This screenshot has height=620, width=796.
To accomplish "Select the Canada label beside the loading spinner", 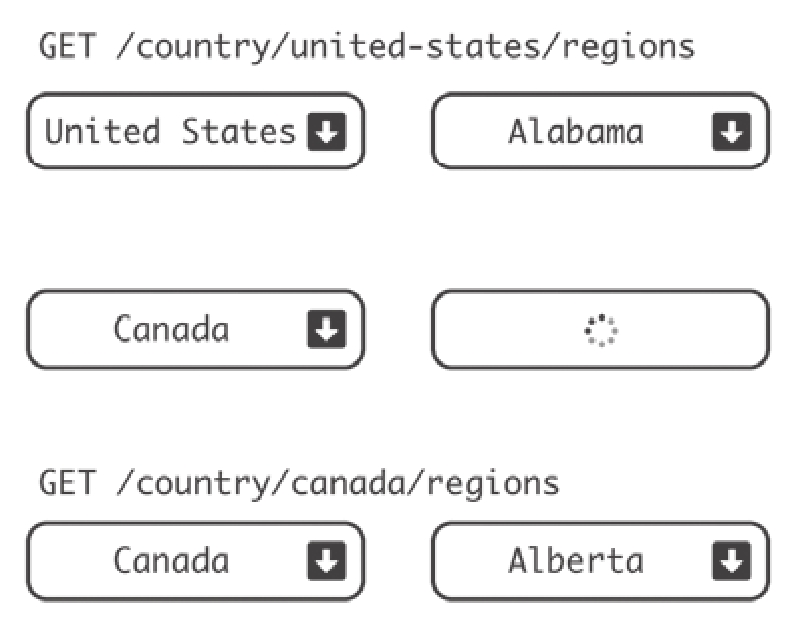I will coord(171,330).
